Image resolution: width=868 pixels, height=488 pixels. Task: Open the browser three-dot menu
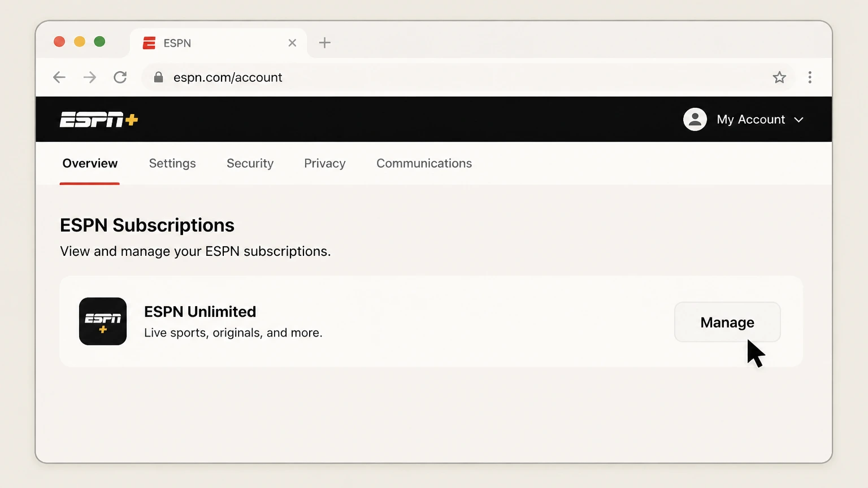click(x=810, y=77)
